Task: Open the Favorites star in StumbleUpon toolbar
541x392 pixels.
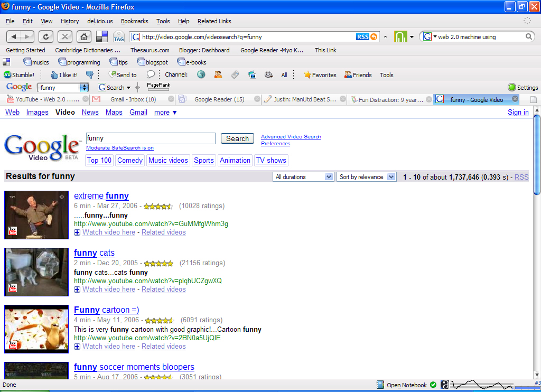Action: 320,75
